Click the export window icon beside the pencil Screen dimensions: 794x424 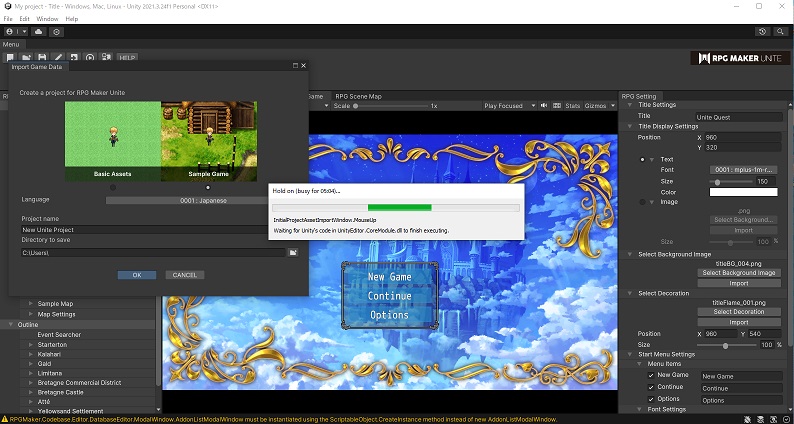[x=74, y=58]
